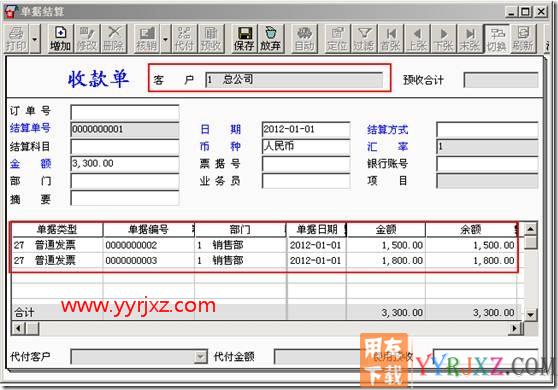Click the 切换 (Switch) toolbar icon

(497, 39)
